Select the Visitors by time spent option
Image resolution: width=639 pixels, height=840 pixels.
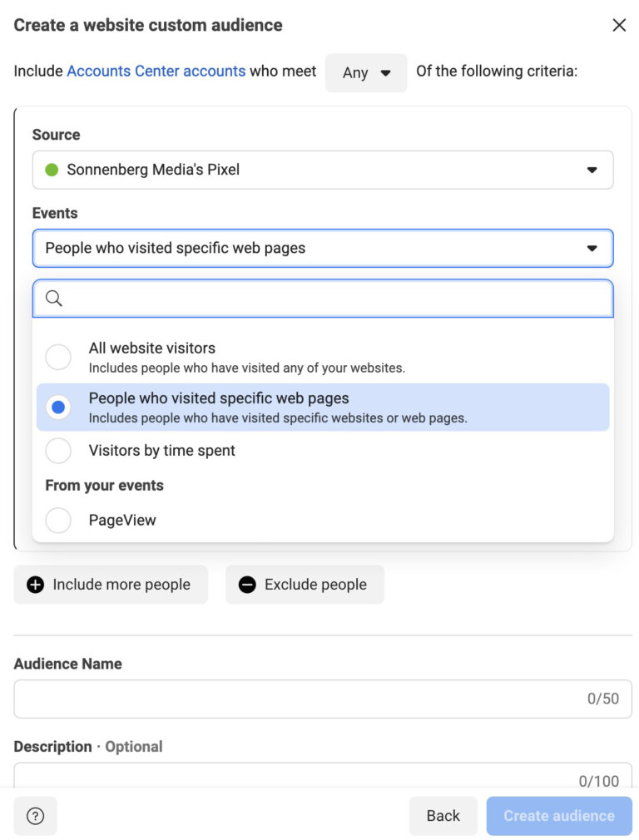click(58, 451)
